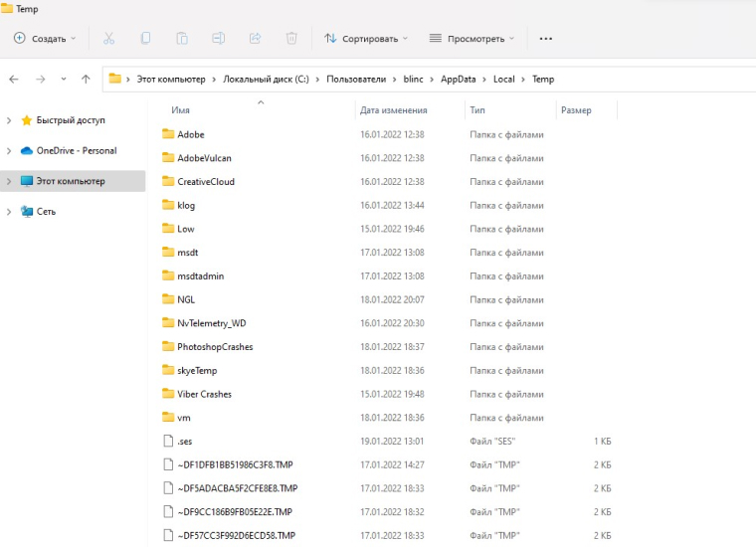Click the Copy icon in toolbar
This screenshot has width=756, height=547.
point(145,39)
